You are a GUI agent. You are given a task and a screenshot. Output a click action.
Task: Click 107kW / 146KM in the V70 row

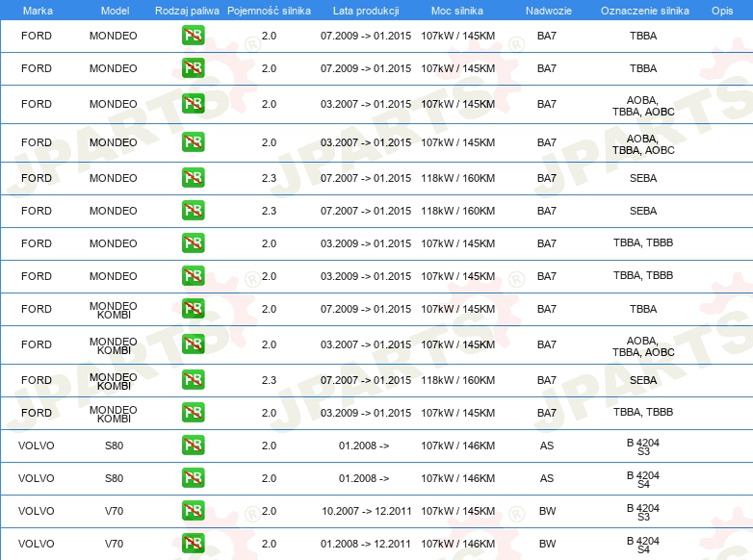pos(458,544)
